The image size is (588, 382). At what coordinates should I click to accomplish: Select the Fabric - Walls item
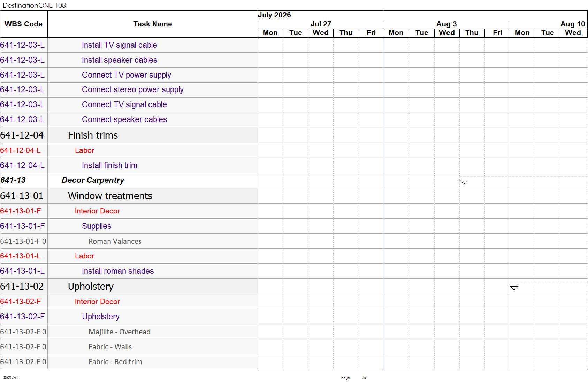(110, 347)
